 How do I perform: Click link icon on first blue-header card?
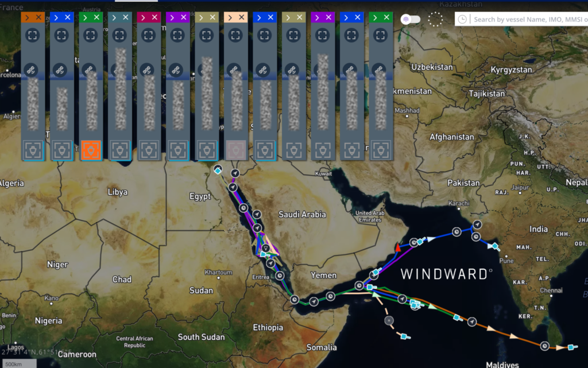pyautogui.click(x=60, y=69)
